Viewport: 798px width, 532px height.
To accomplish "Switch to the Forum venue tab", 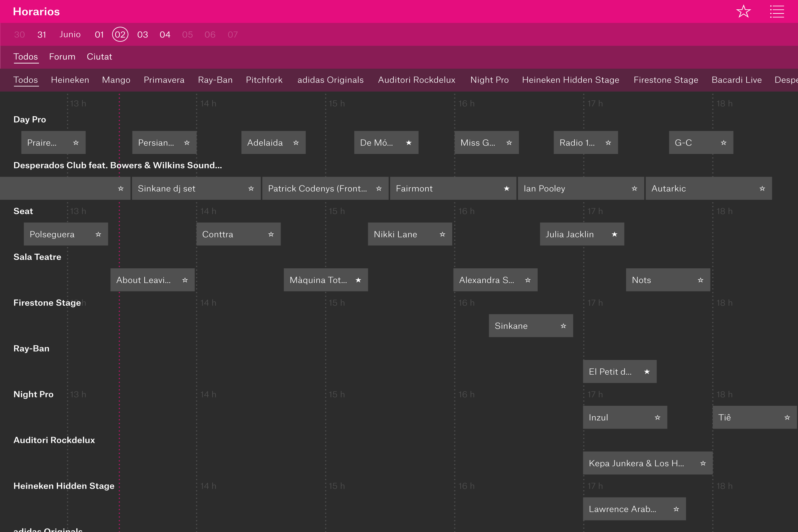I will (x=62, y=57).
